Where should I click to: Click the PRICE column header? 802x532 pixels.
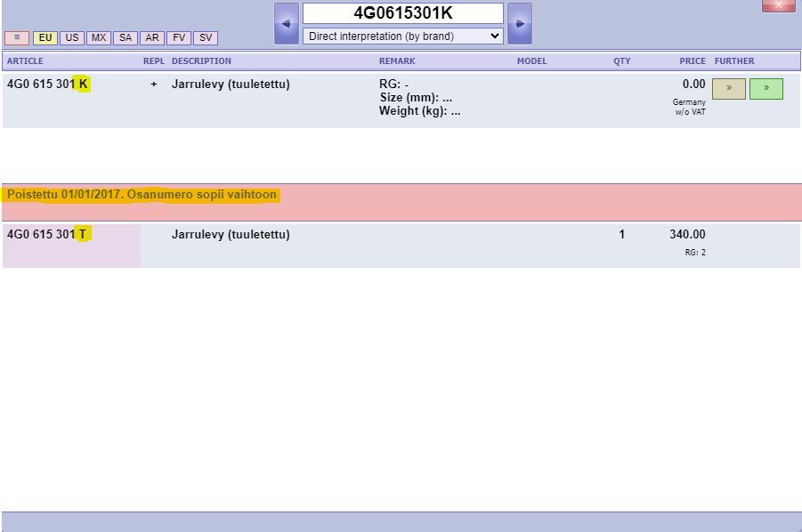point(692,61)
